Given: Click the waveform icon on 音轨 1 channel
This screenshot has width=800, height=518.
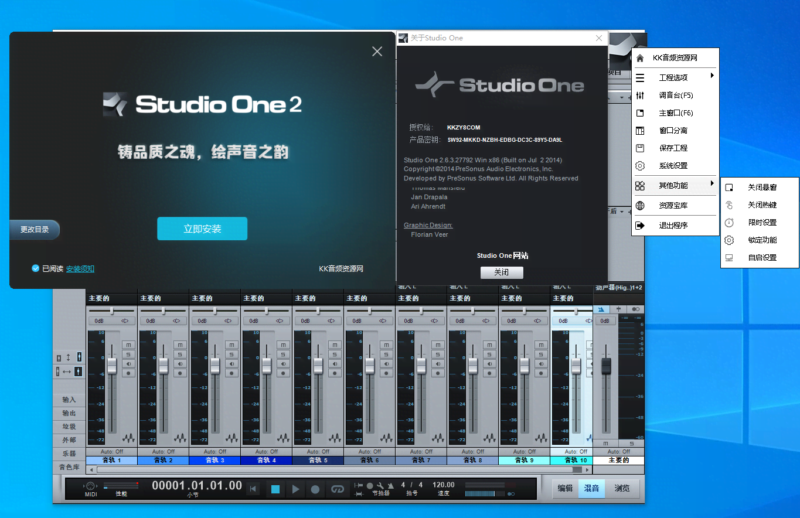Looking at the screenshot, I should click(128, 437).
